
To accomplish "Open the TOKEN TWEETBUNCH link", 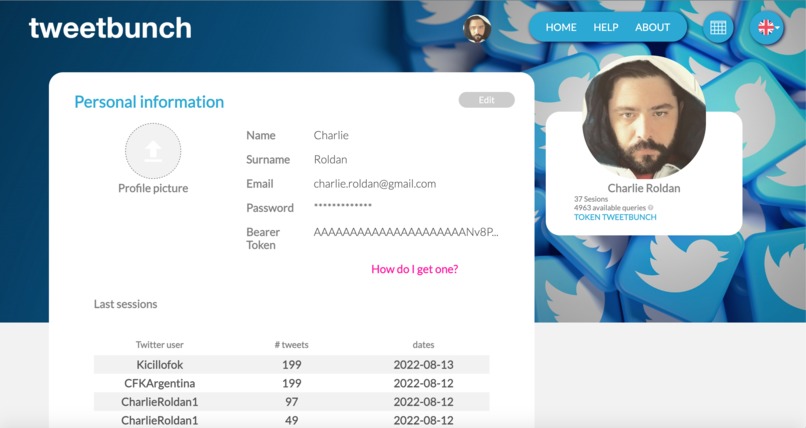I will [615, 217].
